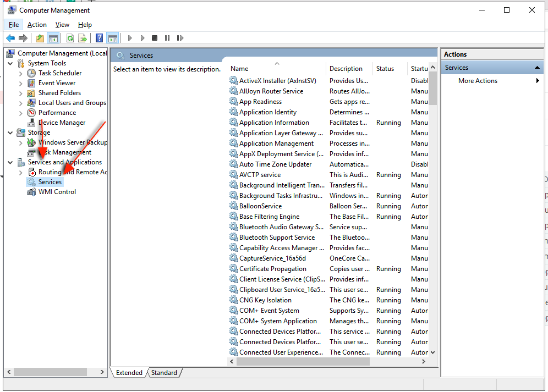
Task: Click the blue Help toolbar icon
Action: point(99,38)
